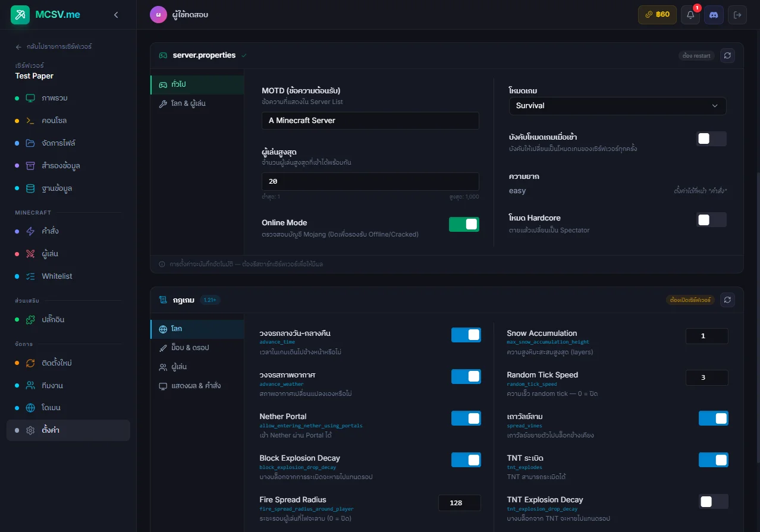Collapse the sidebar with chevron icon
This screenshot has height=532, width=760.
[116, 15]
